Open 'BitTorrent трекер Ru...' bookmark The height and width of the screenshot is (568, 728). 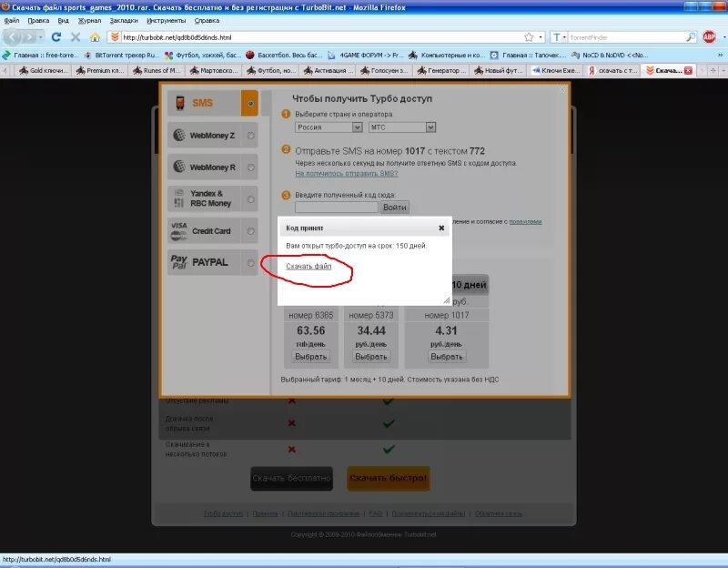[122, 55]
